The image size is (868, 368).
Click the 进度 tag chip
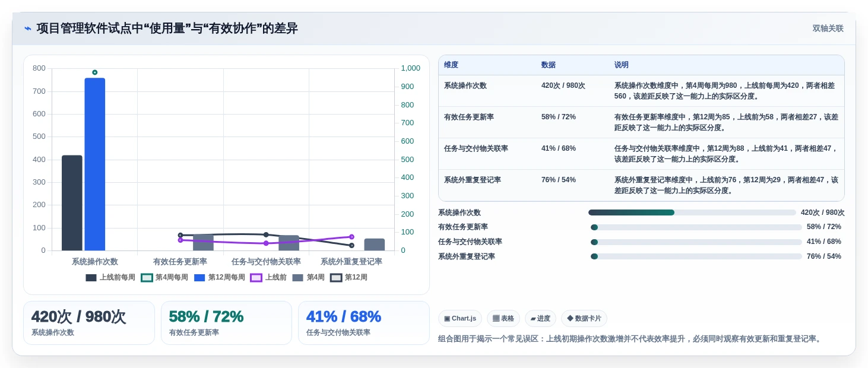[x=540, y=319]
